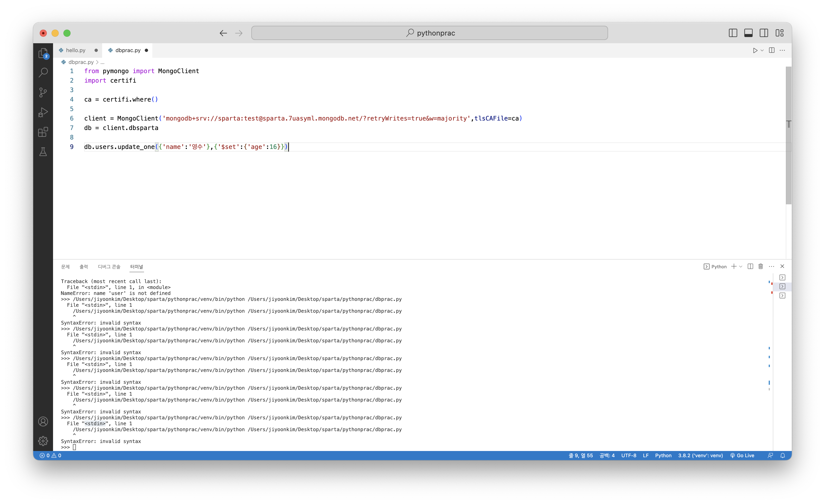Open the Testing flask view

click(43, 152)
